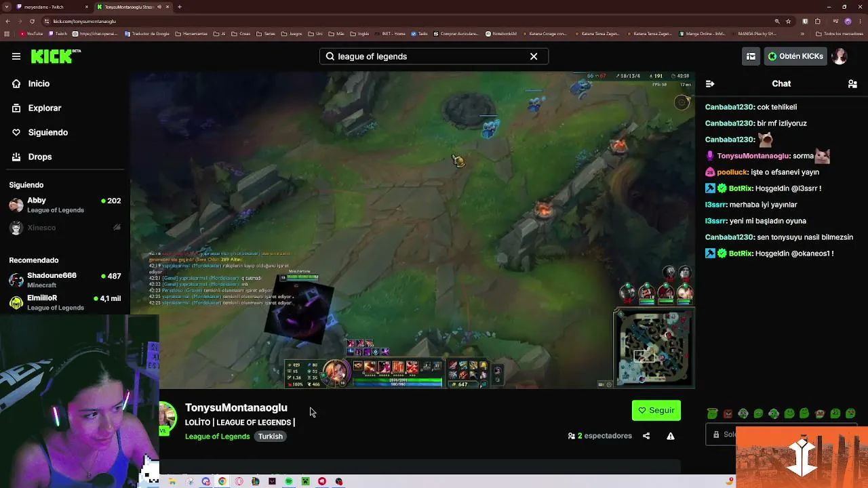Open the Siguiendo sidebar page

pyautogui.click(x=47, y=132)
